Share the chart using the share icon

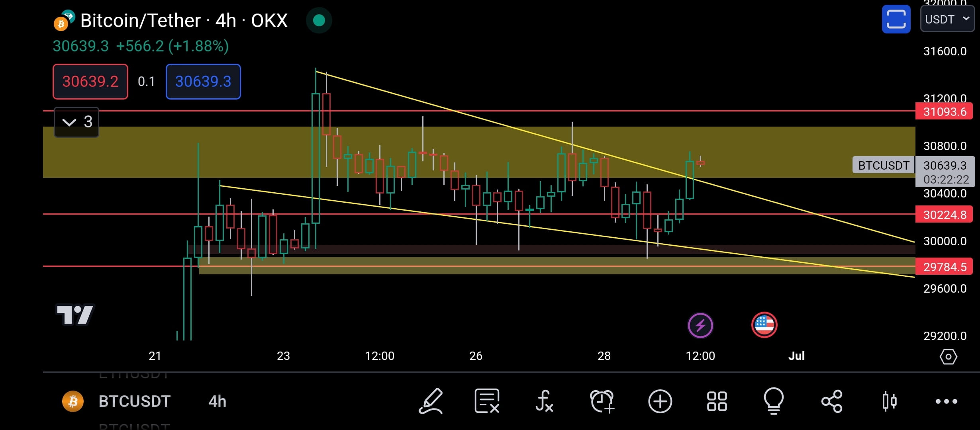[831, 401]
